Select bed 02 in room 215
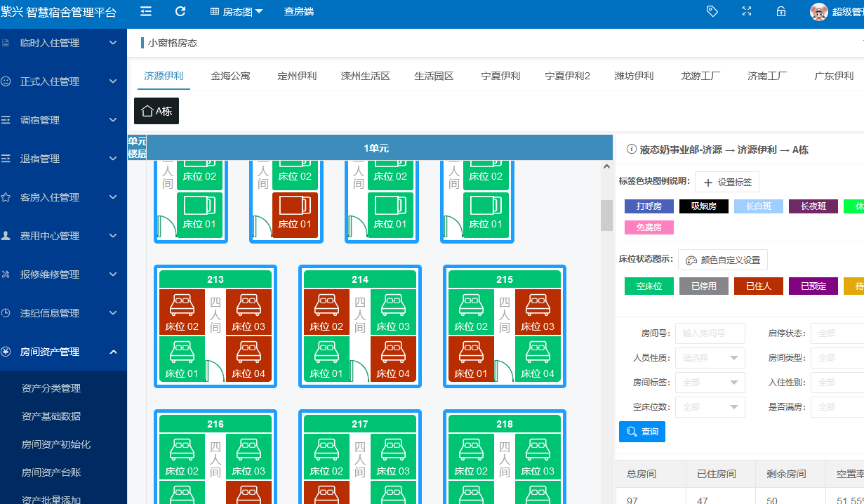 [471, 312]
